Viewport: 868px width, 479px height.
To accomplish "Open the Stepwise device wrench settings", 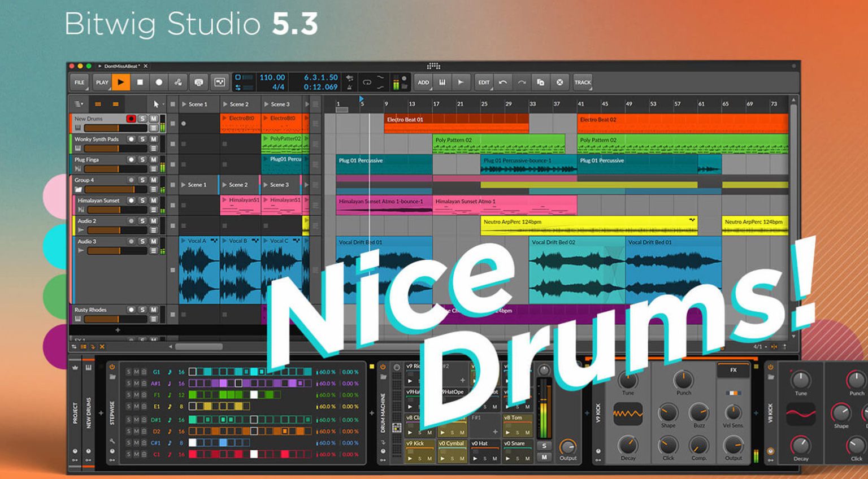I will 112,441.
